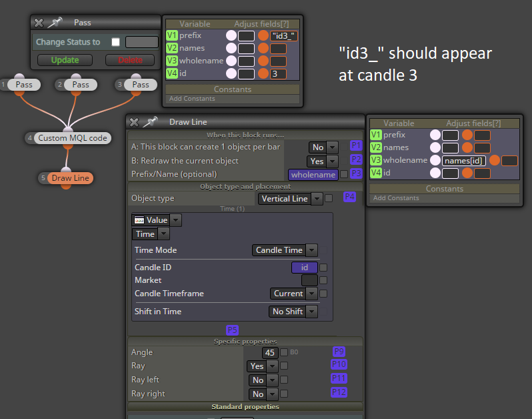Click V4 id tag in Draw Line variables
Viewport: 532px width, 419px height.
click(376, 173)
